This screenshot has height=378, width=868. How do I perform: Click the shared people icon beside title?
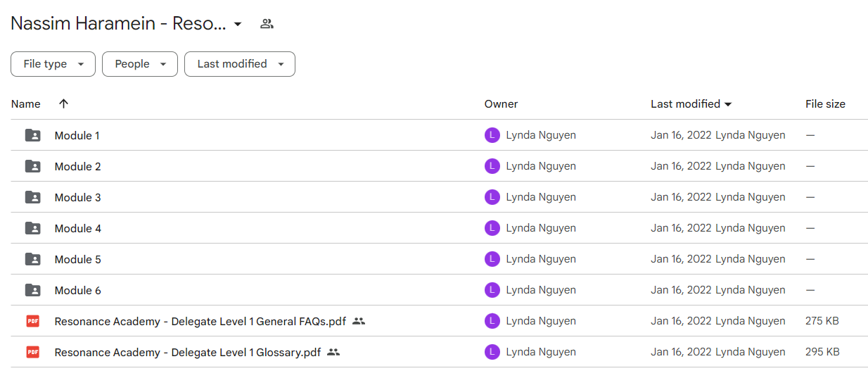[267, 24]
